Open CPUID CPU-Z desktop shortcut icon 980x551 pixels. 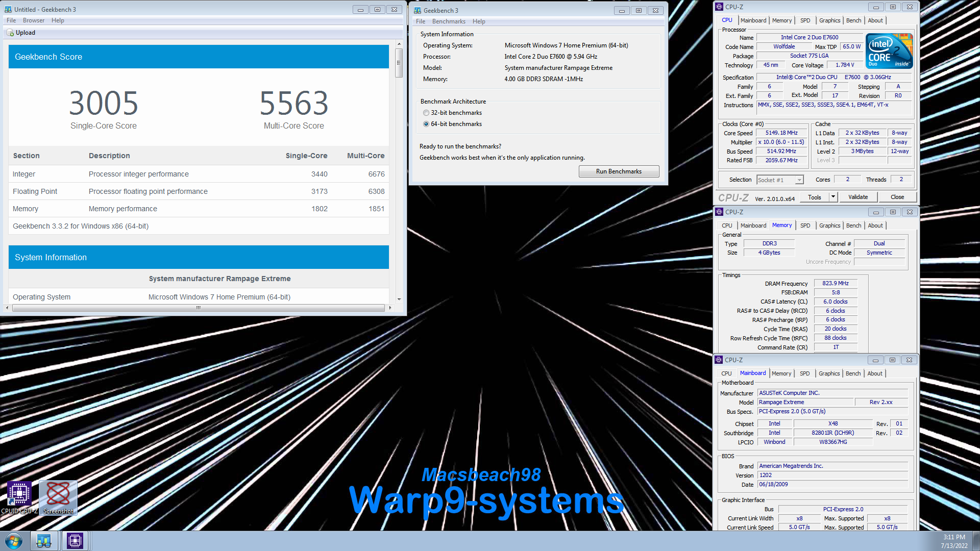(x=19, y=497)
